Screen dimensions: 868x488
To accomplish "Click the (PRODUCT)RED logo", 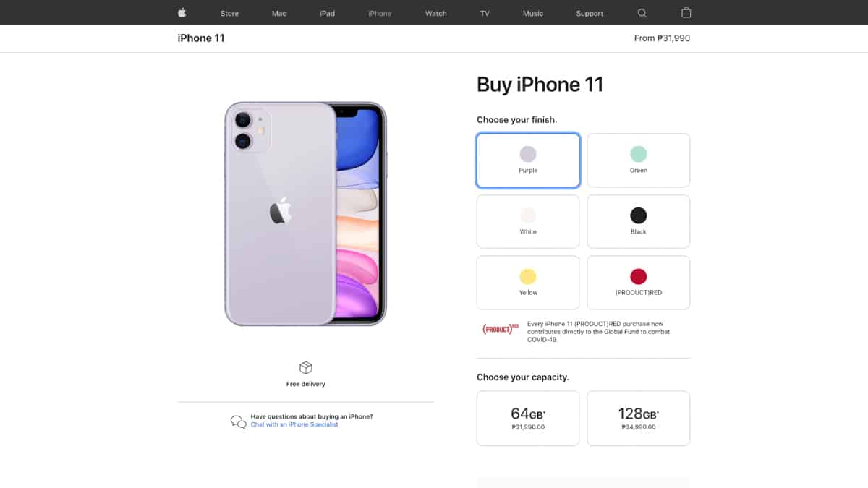I will coord(501,329).
